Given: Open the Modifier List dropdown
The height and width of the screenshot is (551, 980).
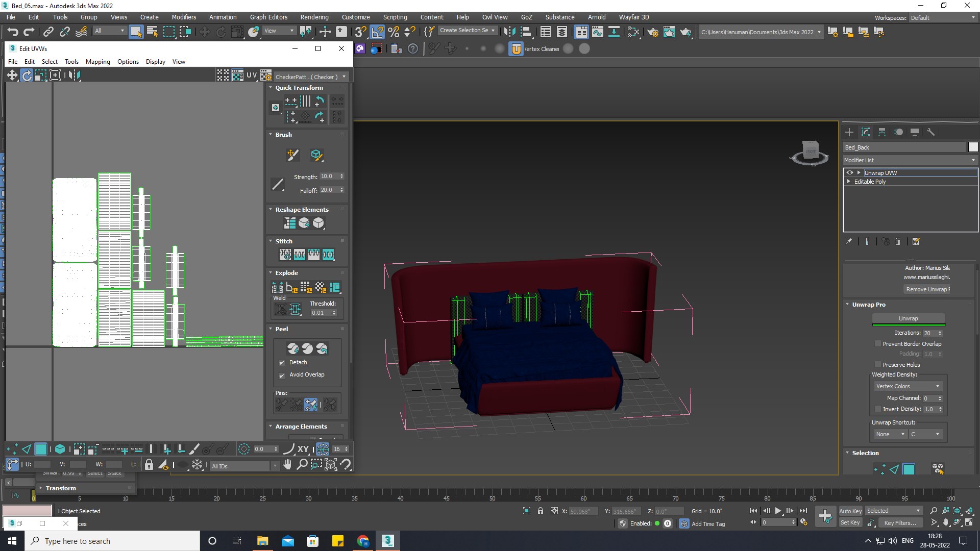Looking at the screenshot, I should [910, 160].
